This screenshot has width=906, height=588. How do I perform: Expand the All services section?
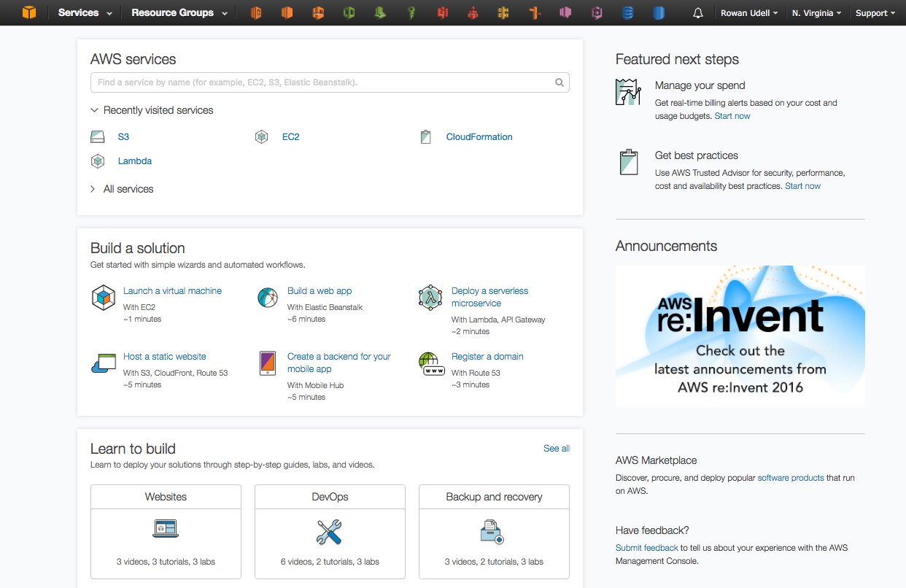click(122, 189)
